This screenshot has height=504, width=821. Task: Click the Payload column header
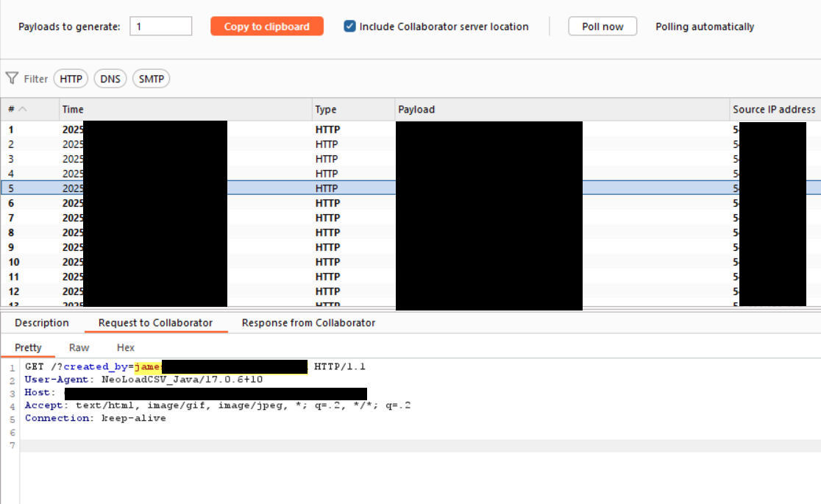[x=561, y=109]
